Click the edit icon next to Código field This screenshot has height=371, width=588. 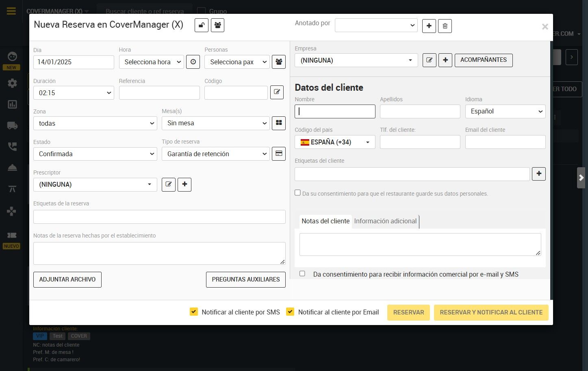277,92
